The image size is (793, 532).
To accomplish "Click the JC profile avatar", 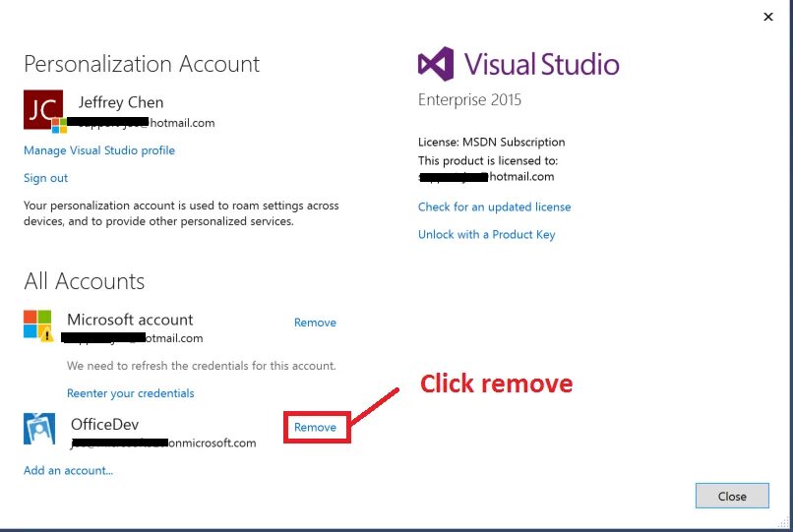I will coord(43,110).
